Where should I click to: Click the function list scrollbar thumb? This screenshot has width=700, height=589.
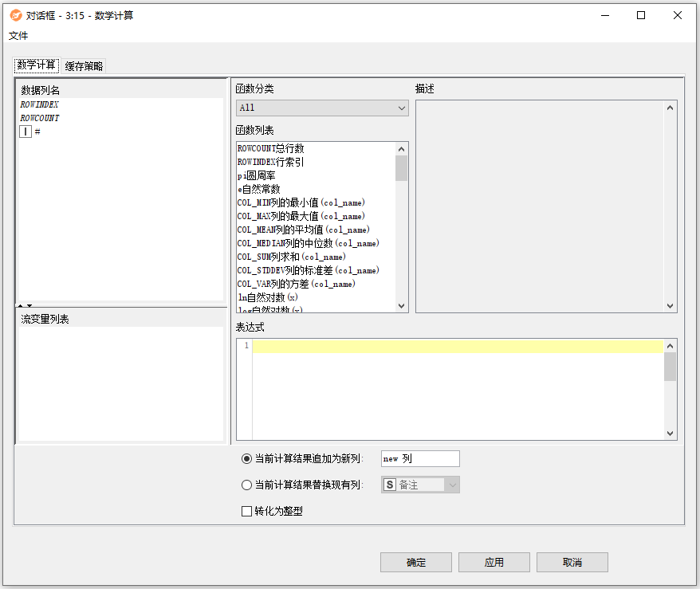tap(401, 168)
